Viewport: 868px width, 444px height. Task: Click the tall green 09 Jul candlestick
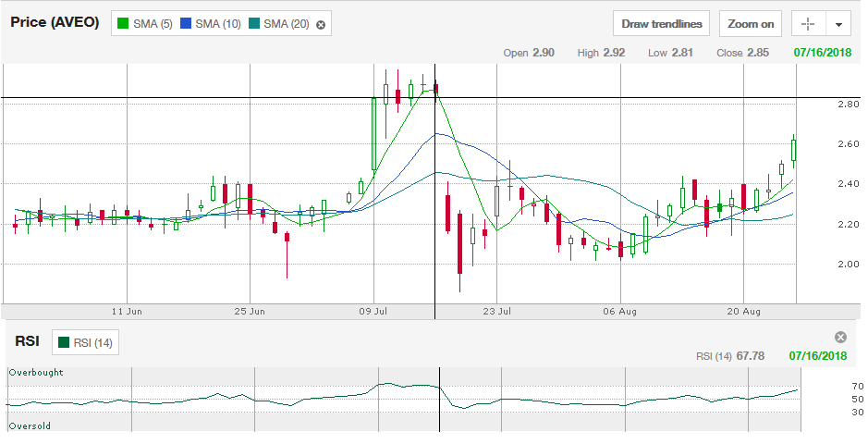point(374,134)
